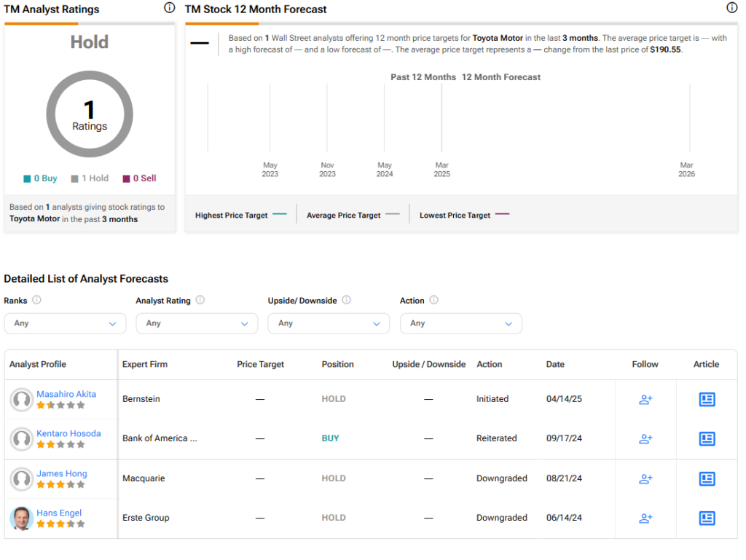Click the teal 0 Buy legend swatch
The height and width of the screenshot is (560, 746).
click(27, 178)
